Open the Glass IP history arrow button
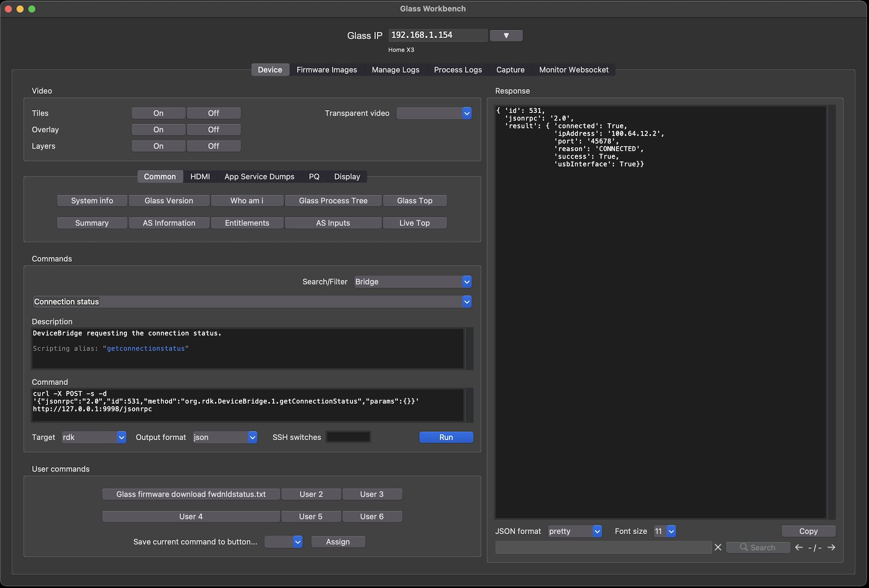The image size is (869, 588). tap(506, 35)
